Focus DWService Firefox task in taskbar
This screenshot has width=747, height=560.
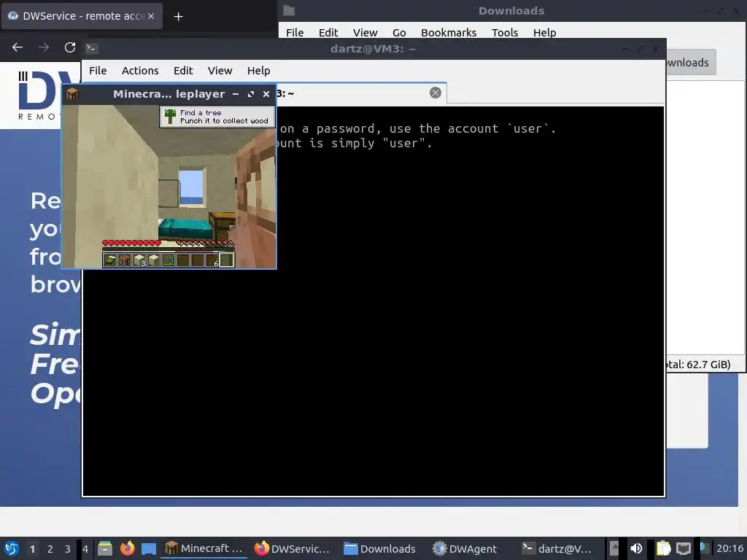[x=292, y=548]
